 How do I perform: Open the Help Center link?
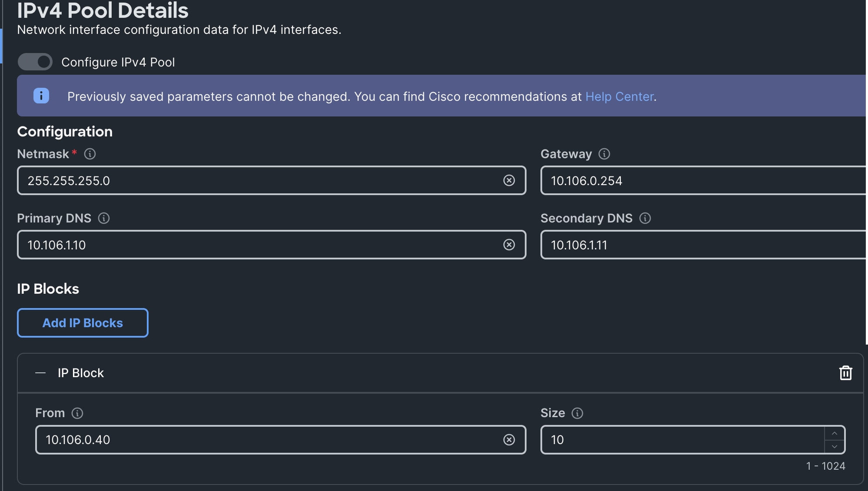pos(619,96)
